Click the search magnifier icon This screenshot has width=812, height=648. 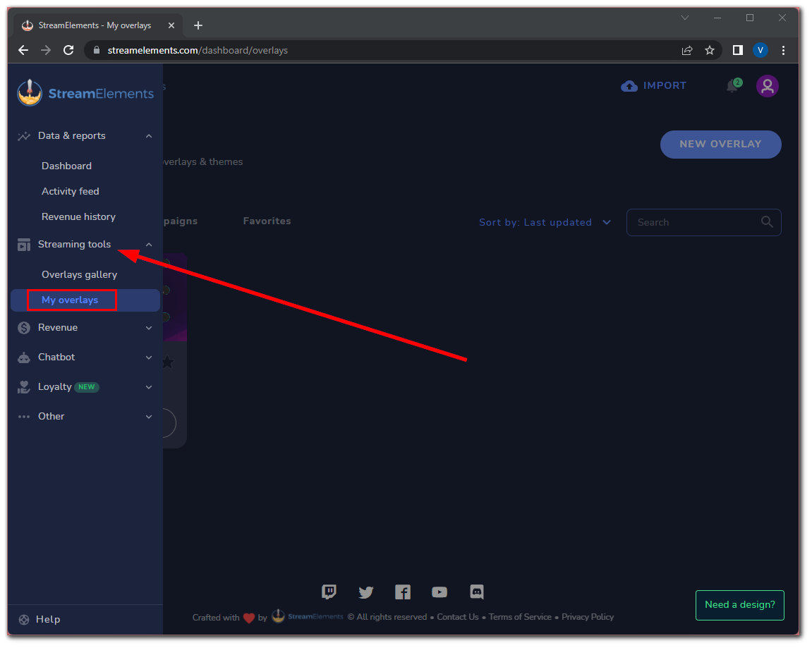[767, 222]
